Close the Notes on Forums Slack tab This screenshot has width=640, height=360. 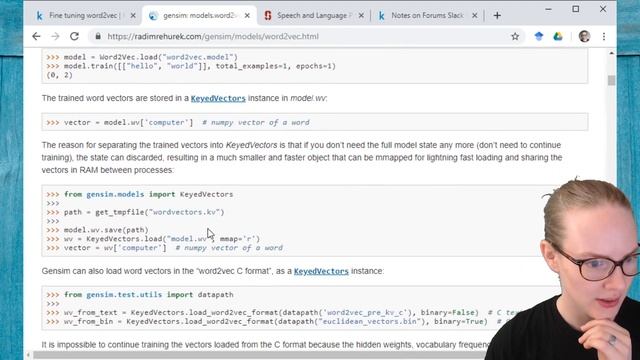[475, 16]
